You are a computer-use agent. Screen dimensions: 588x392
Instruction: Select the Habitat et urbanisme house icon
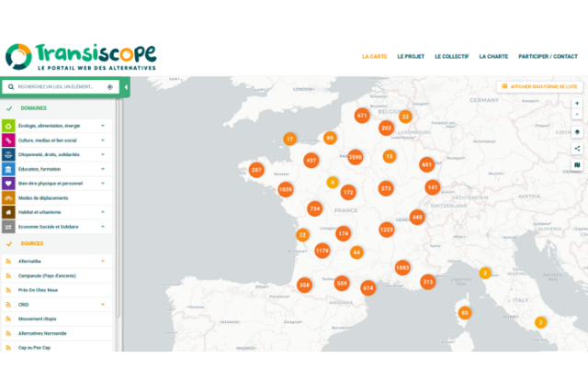click(8, 212)
